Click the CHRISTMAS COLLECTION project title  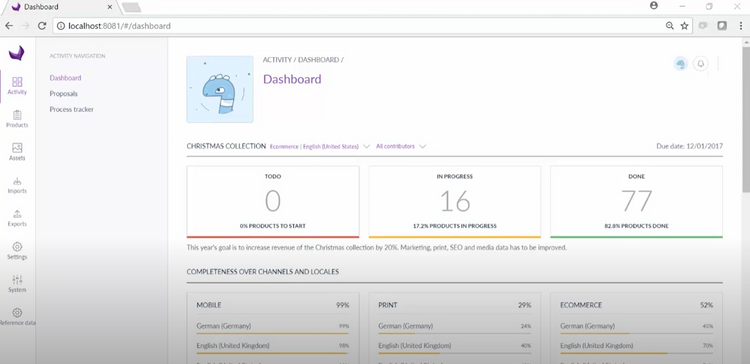[x=226, y=146]
